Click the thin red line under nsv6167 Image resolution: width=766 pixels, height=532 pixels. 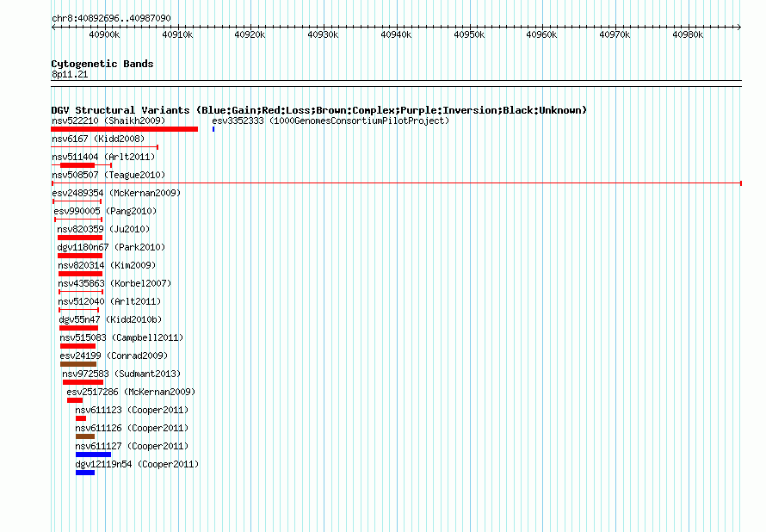point(104,147)
